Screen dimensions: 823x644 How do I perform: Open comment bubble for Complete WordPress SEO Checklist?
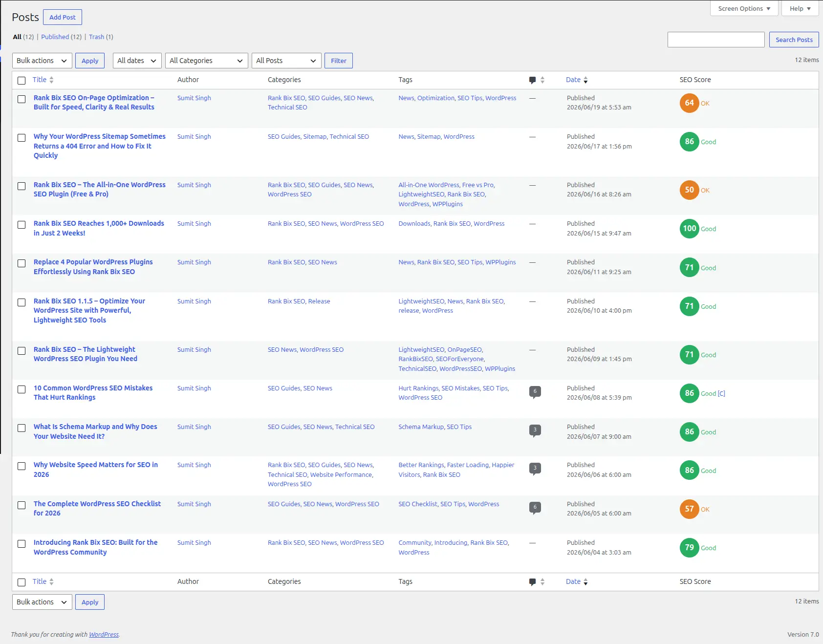click(x=535, y=507)
